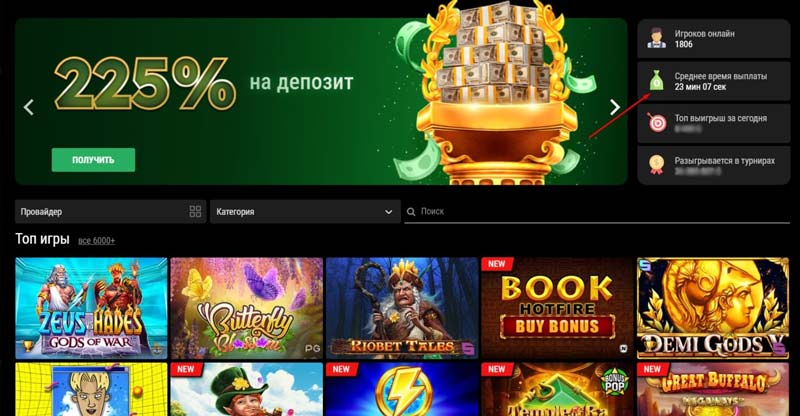Open the 'все 6000+' games link
This screenshot has width=800, height=416.
96,240
